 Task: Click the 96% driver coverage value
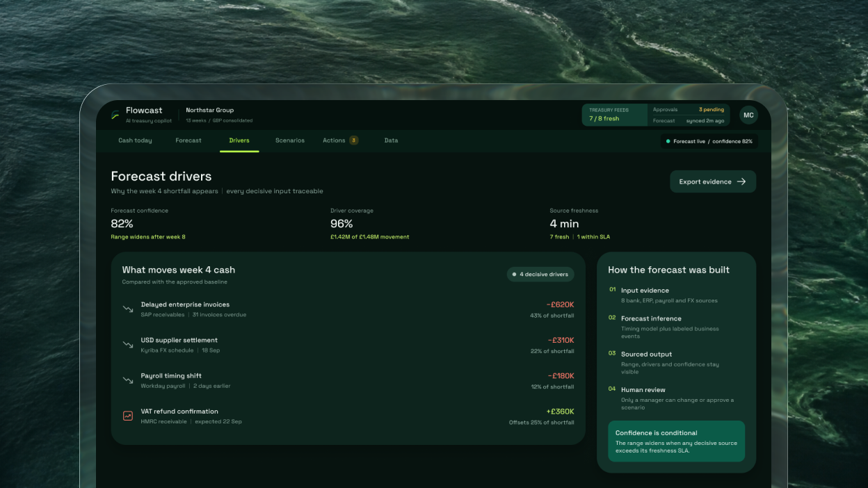tap(341, 224)
